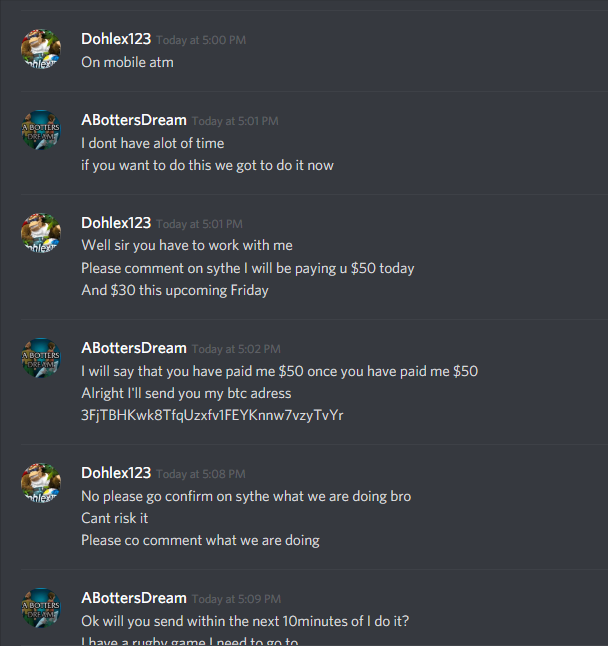This screenshot has height=646, width=608.
Task: Click the "And $30 this upcoming Friday" message
Action: click(175, 290)
